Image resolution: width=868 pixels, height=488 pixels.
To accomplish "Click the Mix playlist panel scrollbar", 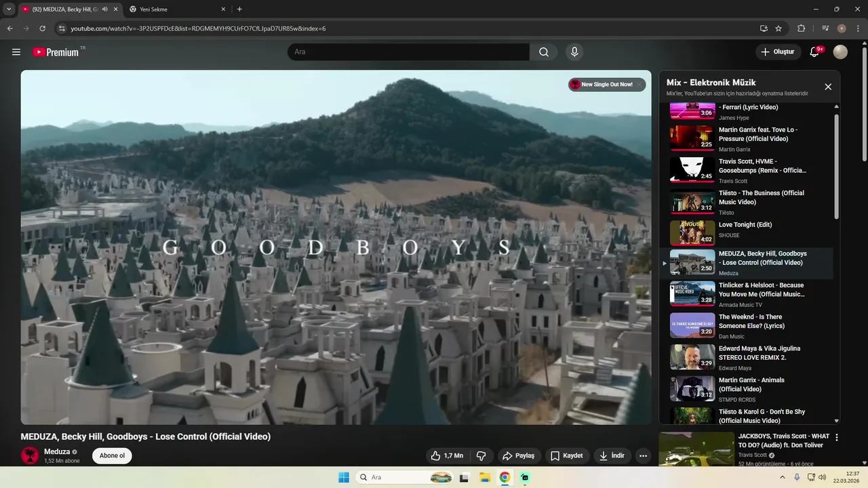I will [836, 166].
